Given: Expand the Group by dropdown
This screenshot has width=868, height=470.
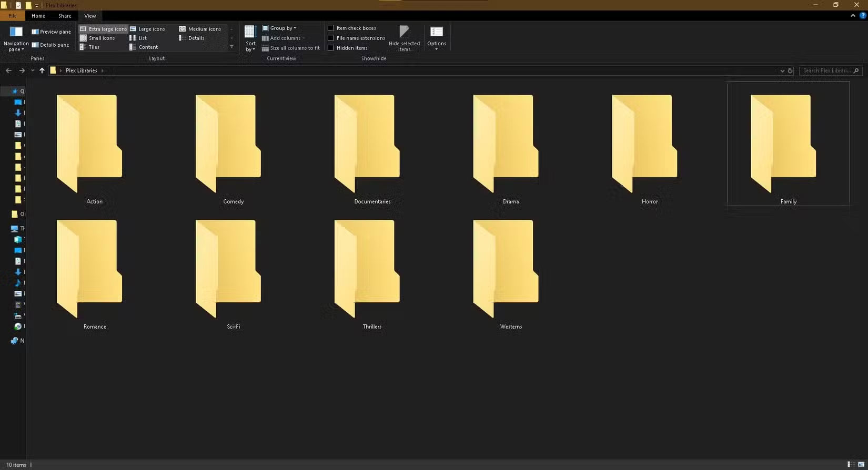Looking at the screenshot, I should click(x=280, y=28).
